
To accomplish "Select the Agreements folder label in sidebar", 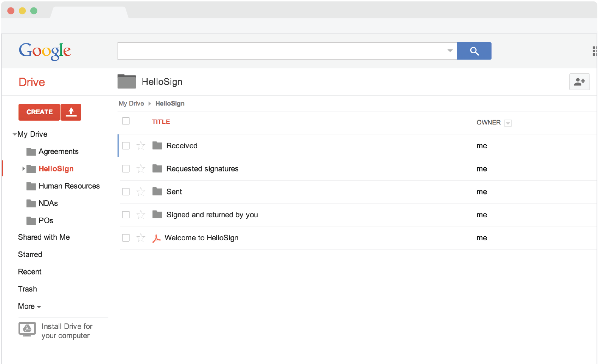I will tap(59, 152).
